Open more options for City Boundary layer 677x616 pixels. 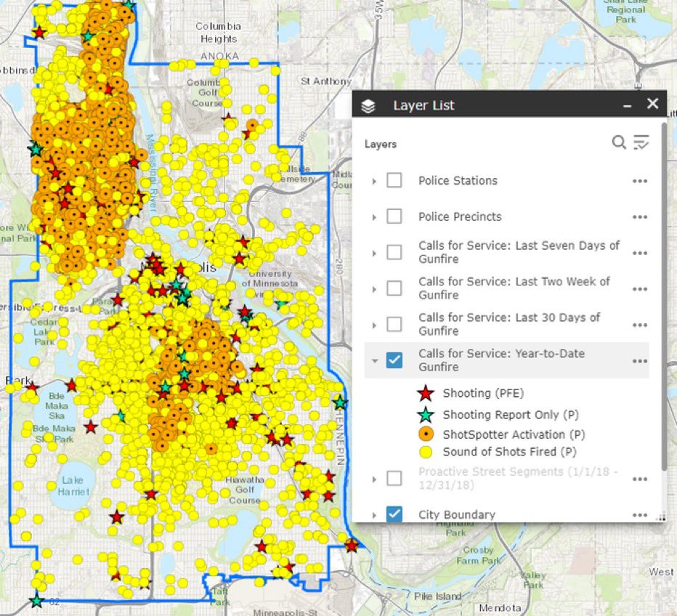click(640, 514)
